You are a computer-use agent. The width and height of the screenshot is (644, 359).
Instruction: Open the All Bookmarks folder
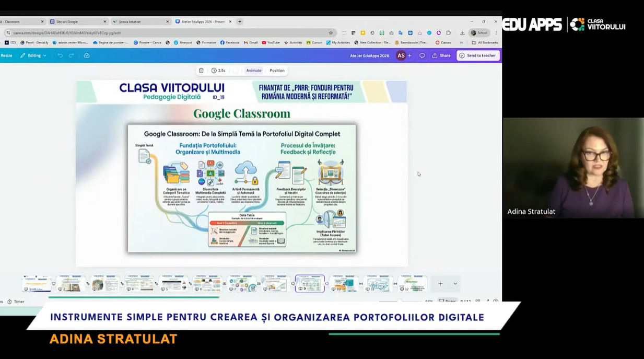[485, 43]
